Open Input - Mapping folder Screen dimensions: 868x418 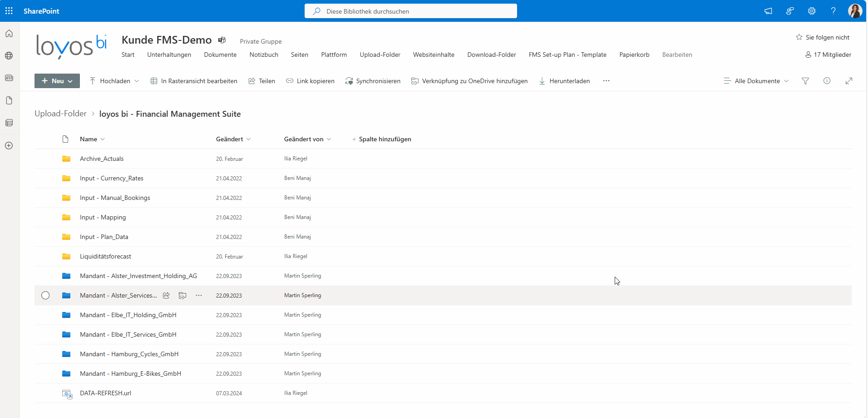[x=103, y=217]
